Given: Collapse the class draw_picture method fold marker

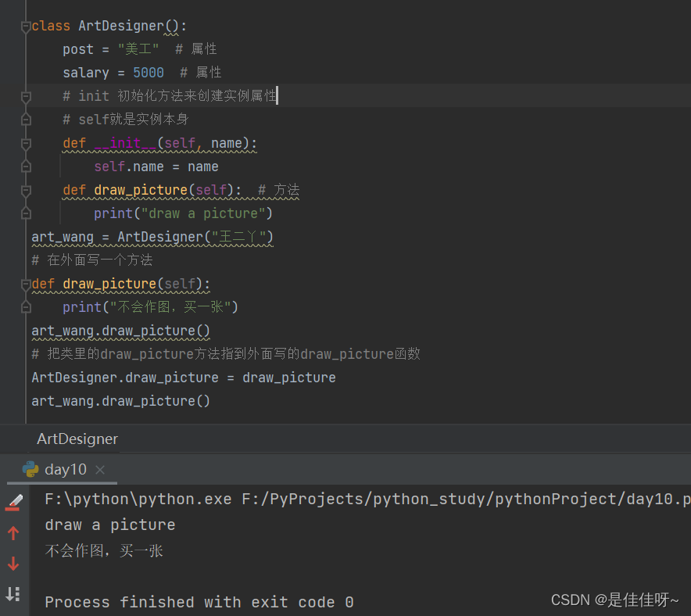Looking at the screenshot, I should click(x=26, y=191).
